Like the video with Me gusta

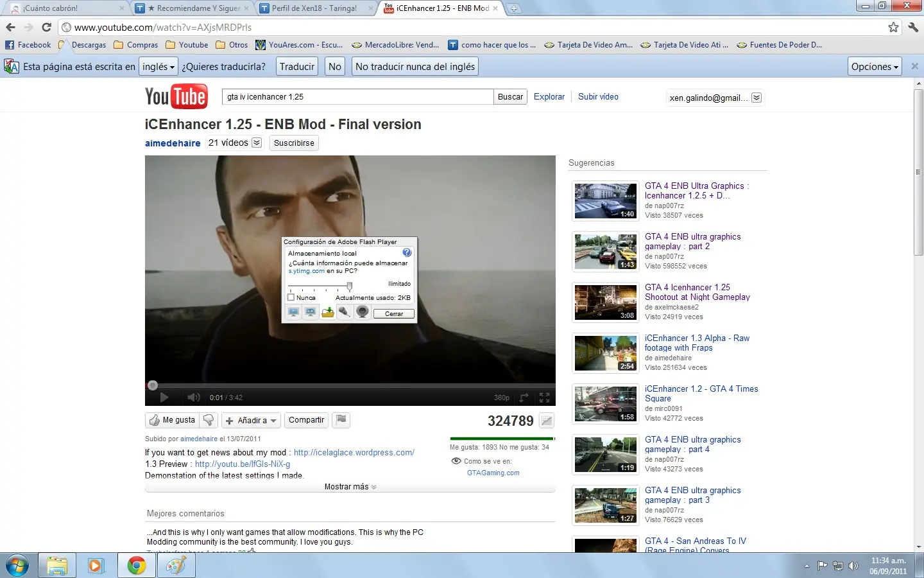coord(172,420)
